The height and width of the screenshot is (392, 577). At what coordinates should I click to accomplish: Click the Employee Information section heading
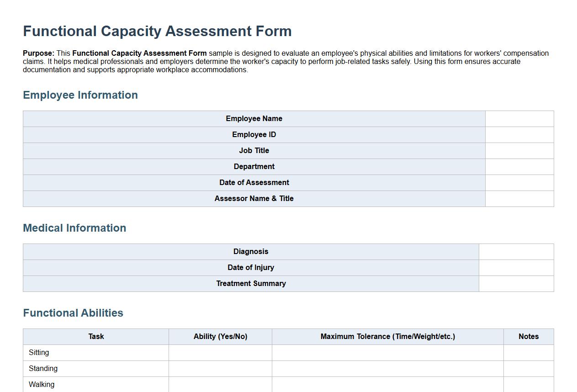coord(80,95)
